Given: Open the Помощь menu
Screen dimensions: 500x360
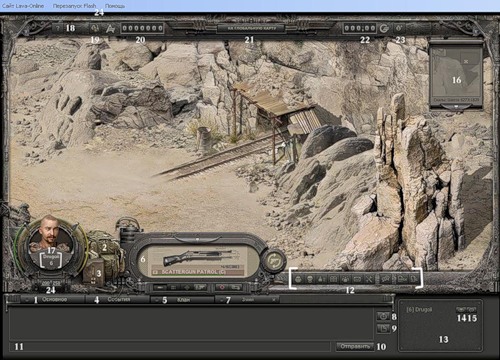Looking at the screenshot, I should [x=115, y=6].
